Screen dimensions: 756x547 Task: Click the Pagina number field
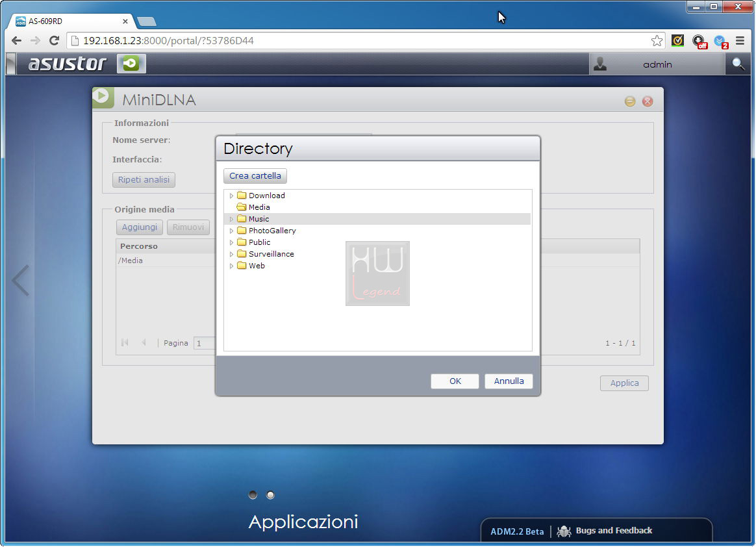click(x=205, y=343)
